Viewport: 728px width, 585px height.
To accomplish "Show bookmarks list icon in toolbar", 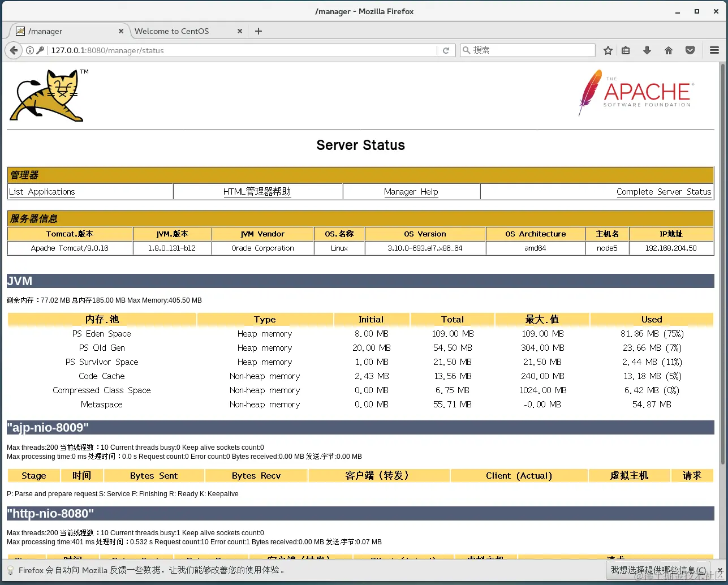I will pyautogui.click(x=626, y=50).
